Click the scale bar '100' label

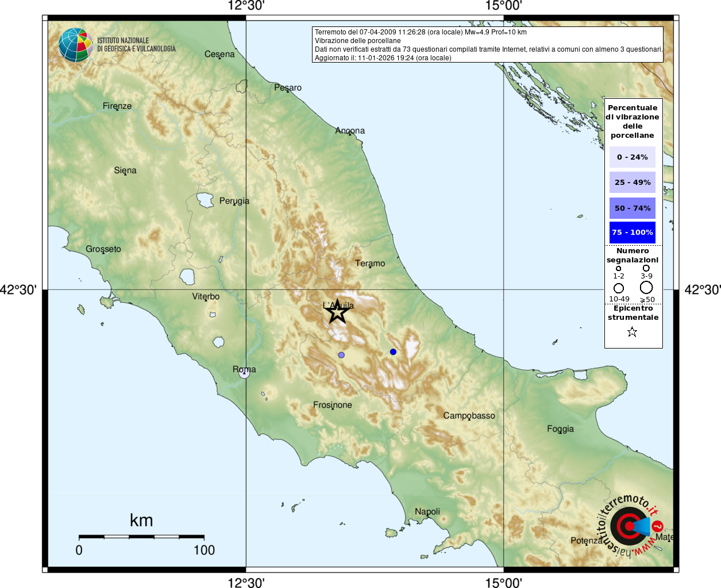tap(204, 550)
